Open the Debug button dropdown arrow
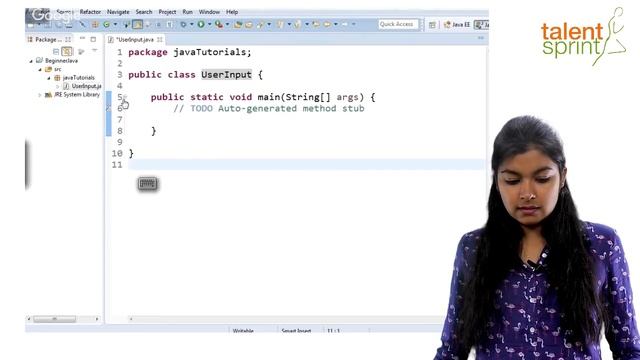Viewport: 640px width, 360px height. coord(191,24)
